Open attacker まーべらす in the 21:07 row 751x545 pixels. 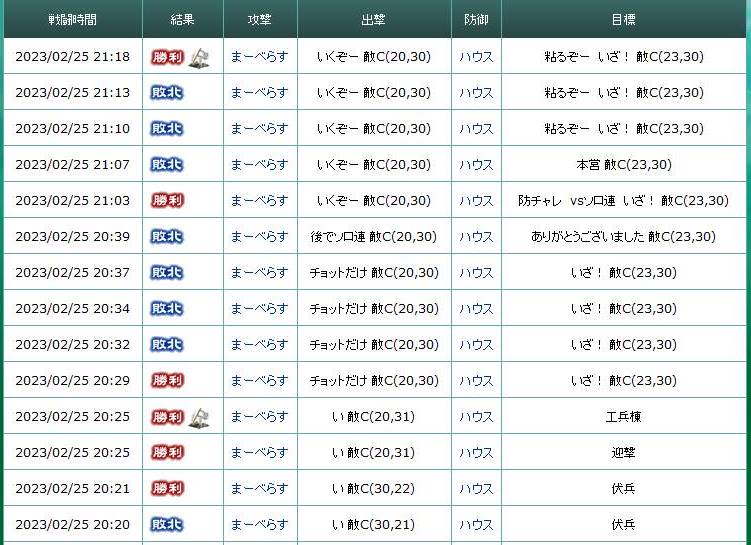pos(260,165)
